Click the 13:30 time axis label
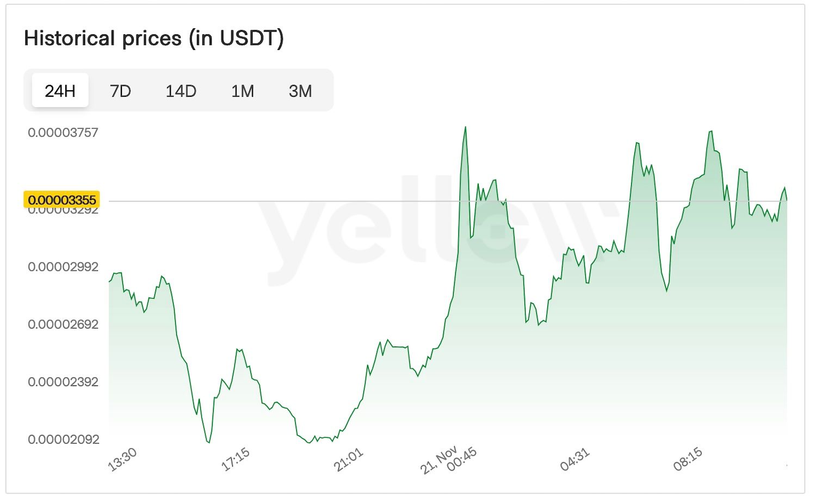 pos(122,459)
